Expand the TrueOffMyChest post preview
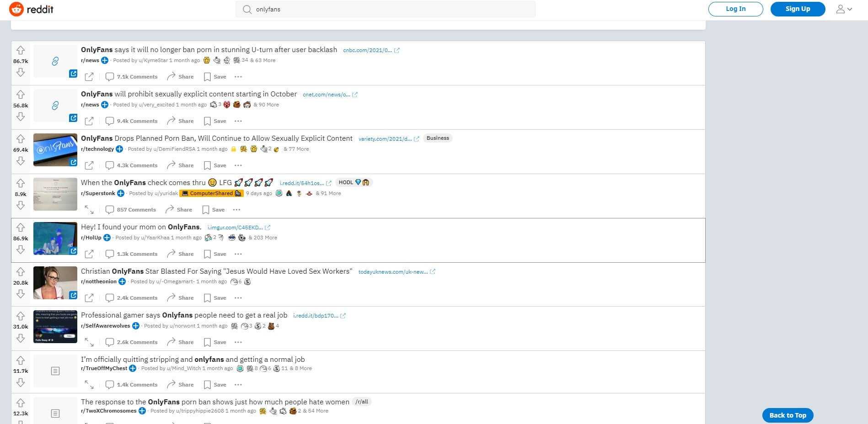 click(x=89, y=385)
